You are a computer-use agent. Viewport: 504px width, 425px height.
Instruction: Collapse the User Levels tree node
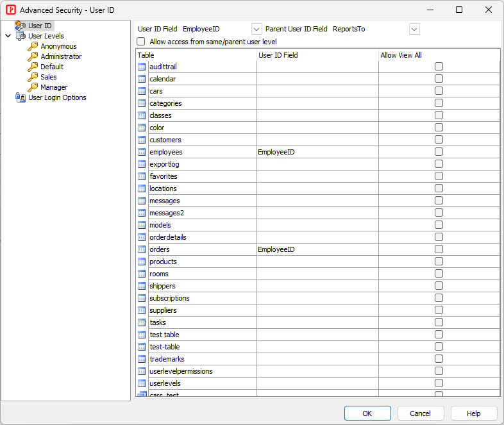tap(8, 36)
